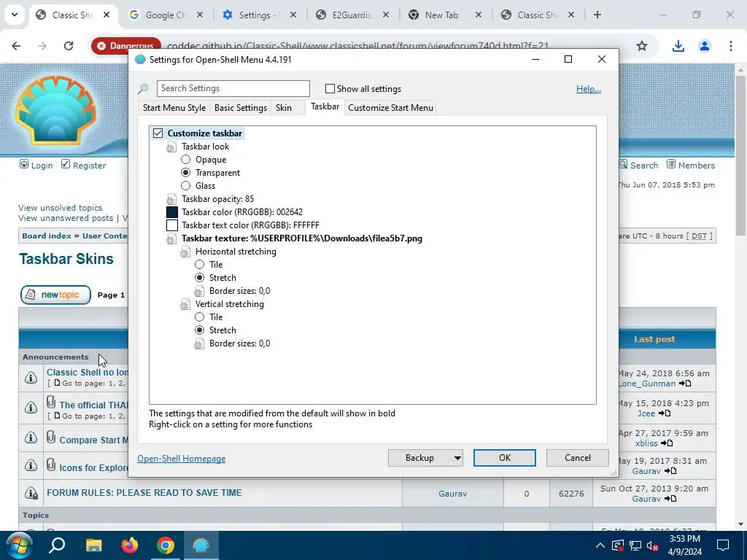Viewport: 747px width, 560px height.
Task: Open FORUM RULES announcement topic
Action: coord(144,493)
